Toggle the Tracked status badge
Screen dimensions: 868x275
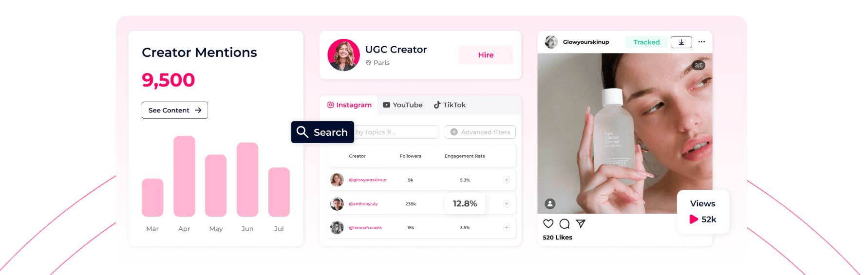pyautogui.click(x=646, y=42)
